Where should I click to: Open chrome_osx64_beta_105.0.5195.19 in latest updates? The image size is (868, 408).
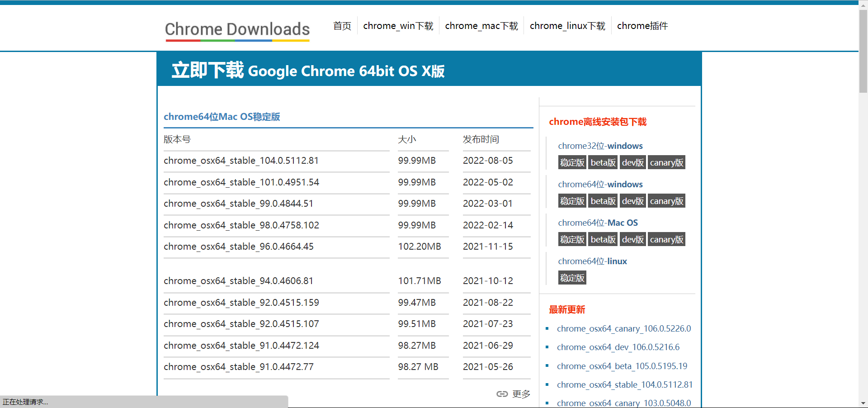tap(622, 366)
